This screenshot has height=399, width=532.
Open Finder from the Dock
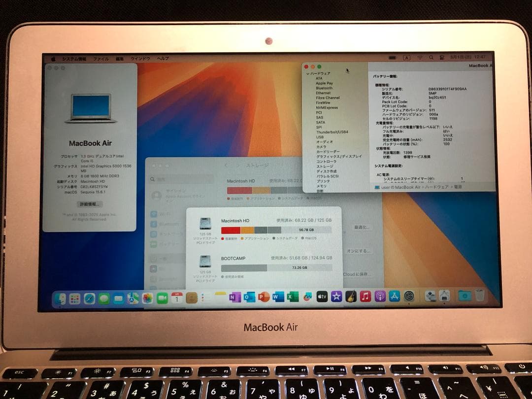click(60, 298)
